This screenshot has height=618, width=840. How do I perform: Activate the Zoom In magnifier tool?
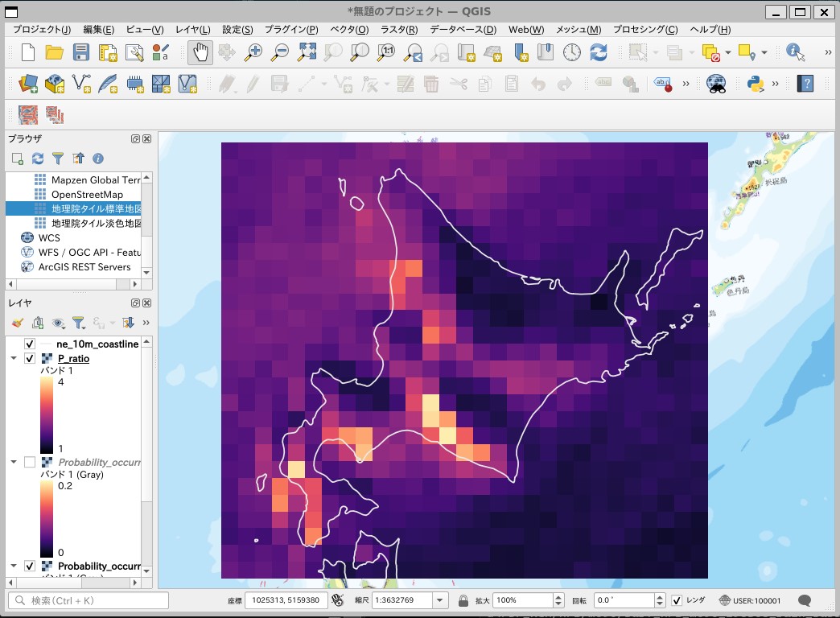(253, 52)
